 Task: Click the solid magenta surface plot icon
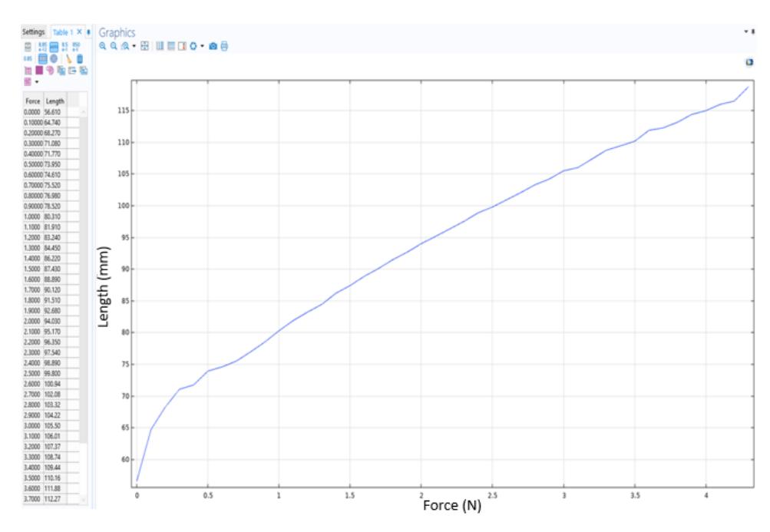click(39, 71)
